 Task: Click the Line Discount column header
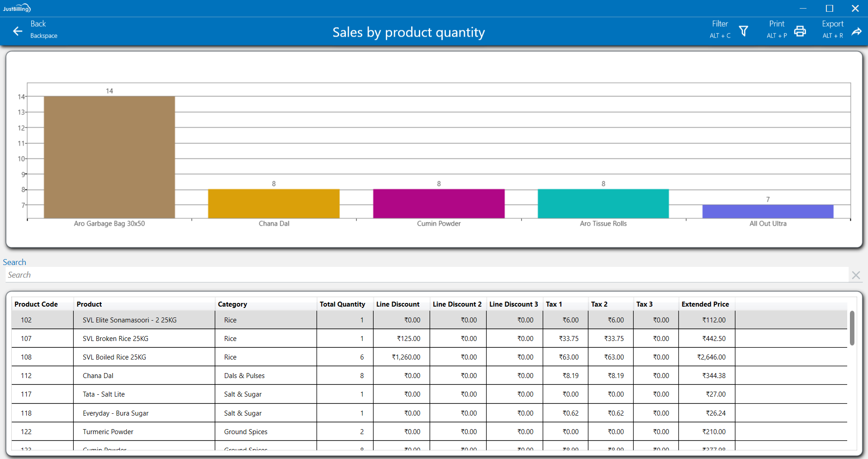[x=398, y=304]
